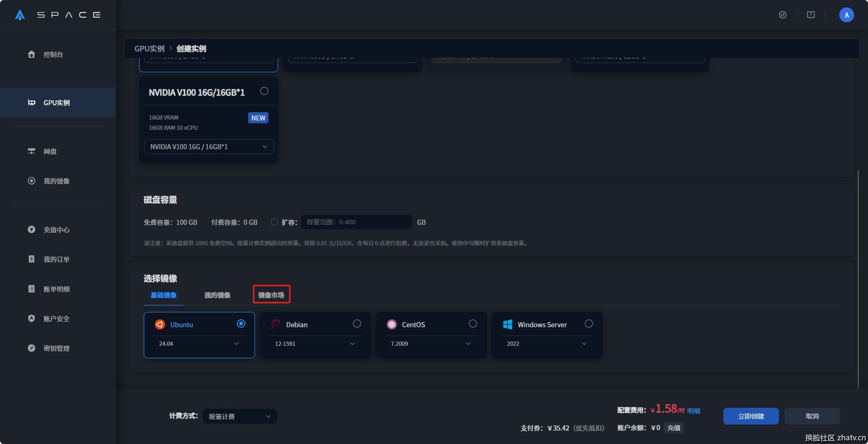Open the 控制台 home icon

[x=32, y=54]
